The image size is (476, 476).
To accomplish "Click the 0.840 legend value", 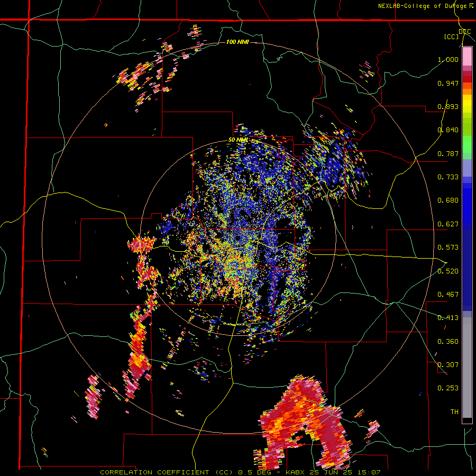I will (x=448, y=130).
